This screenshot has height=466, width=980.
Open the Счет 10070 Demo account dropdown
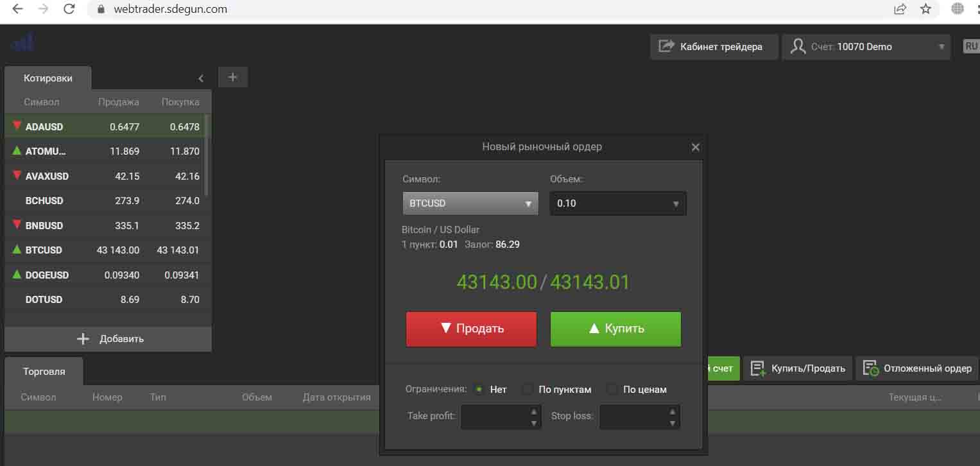pos(866,46)
